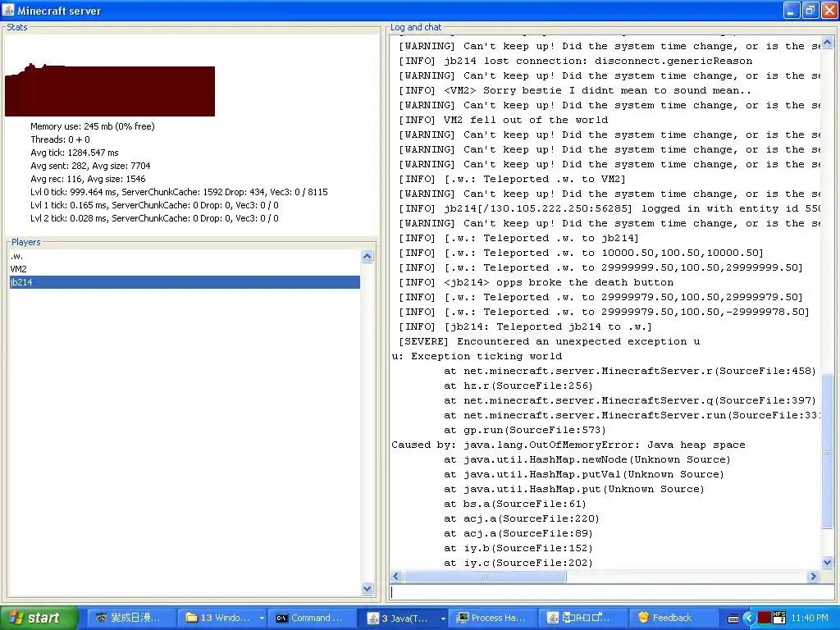Image resolution: width=840 pixels, height=630 pixels.
Task: Click the 'at bs.a(SourceFile:61)' stack line
Action: (x=515, y=504)
